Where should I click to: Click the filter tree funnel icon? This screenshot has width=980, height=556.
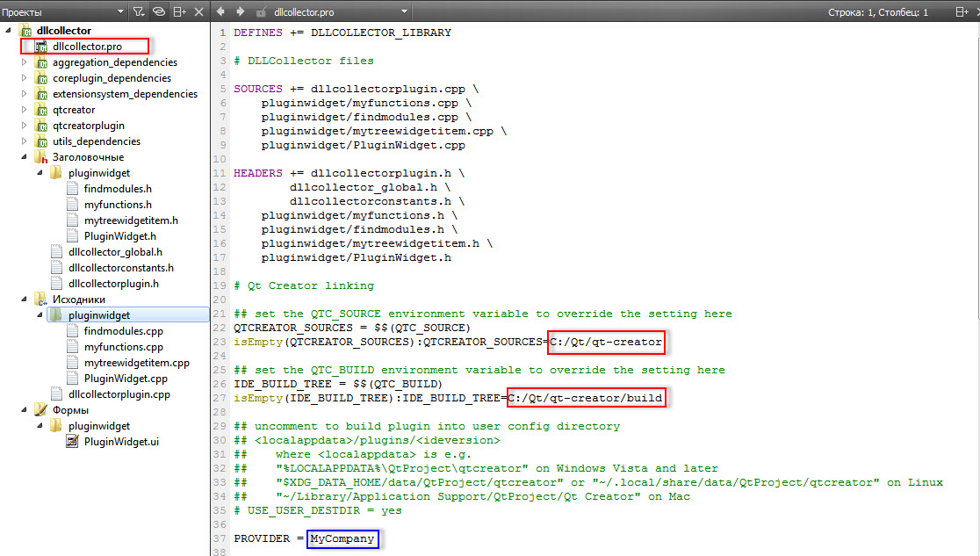(x=139, y=11)
